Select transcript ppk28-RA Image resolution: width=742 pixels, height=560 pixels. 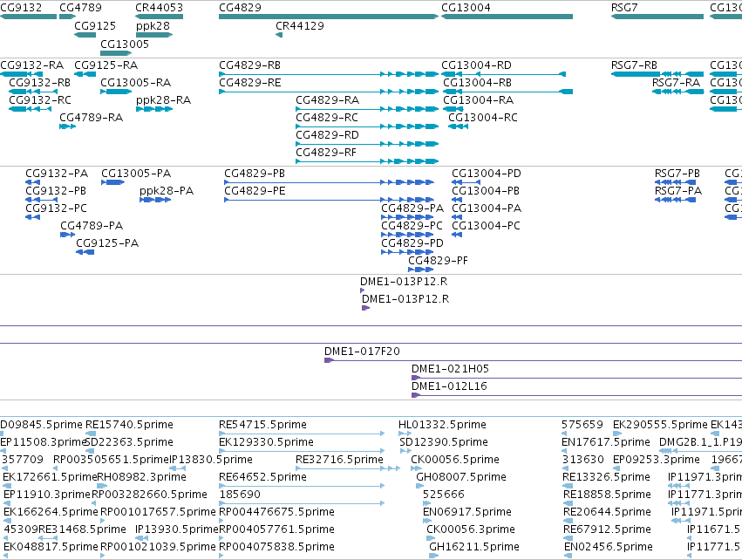[x=163, y=100]
